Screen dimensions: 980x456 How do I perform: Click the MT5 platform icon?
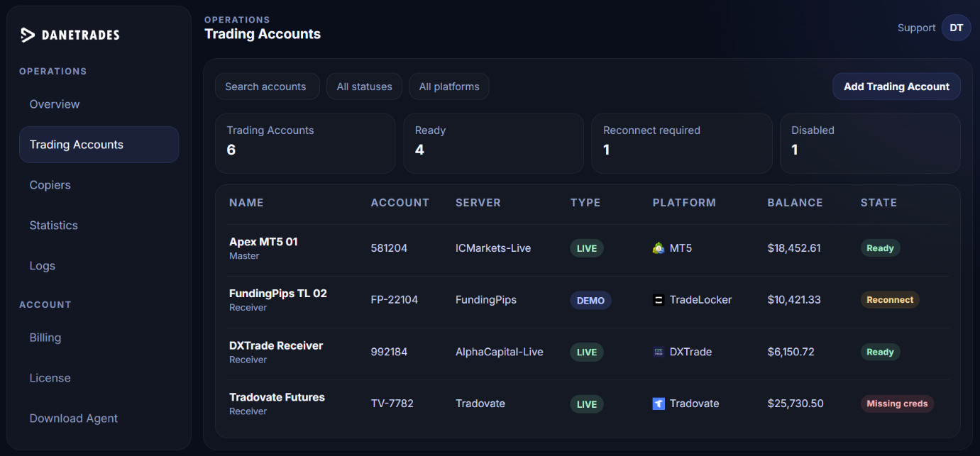pyautogui.click(x=659, y=248)
